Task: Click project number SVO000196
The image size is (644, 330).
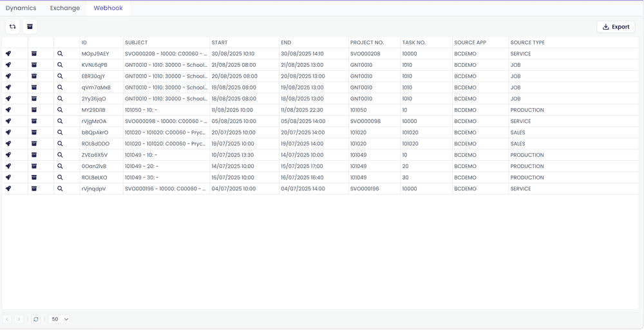Action: point(365,189)
